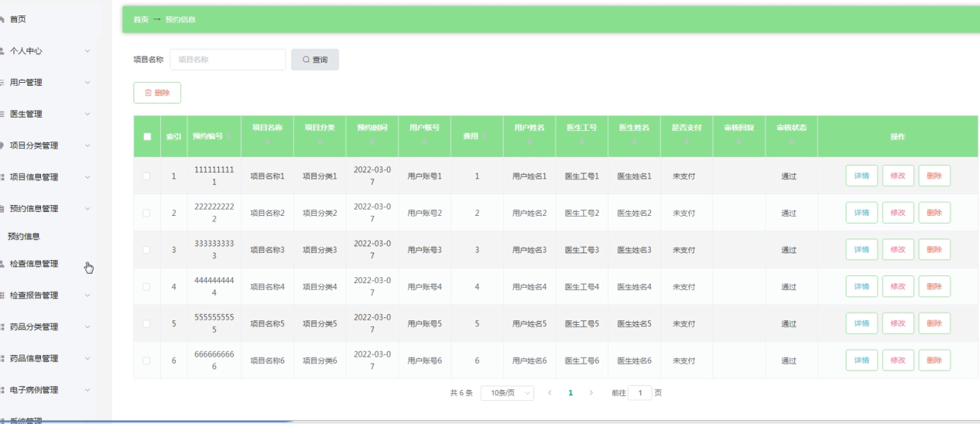Expand the 医生管理 chevron
980x424 pixels.
coord(87,114)
